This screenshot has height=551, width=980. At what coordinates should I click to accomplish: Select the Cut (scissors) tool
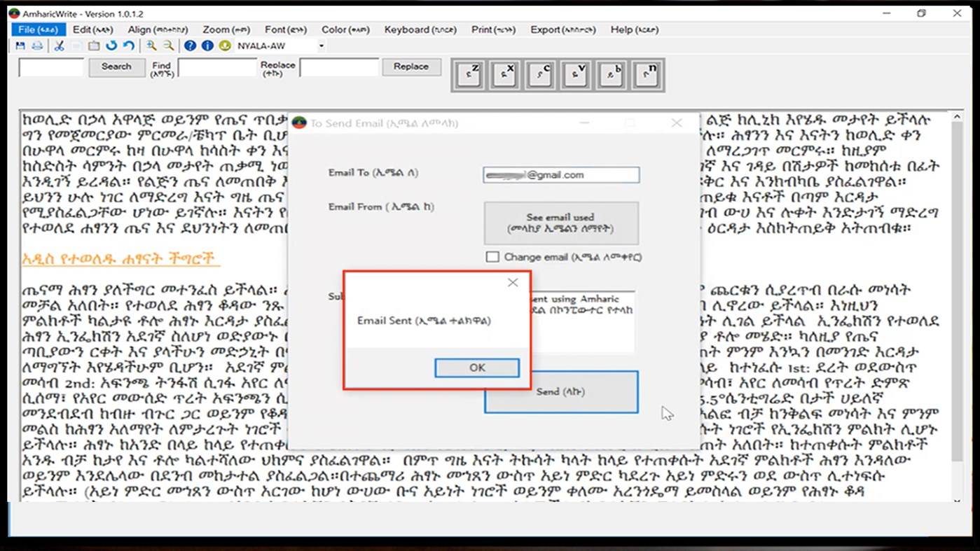59,46
